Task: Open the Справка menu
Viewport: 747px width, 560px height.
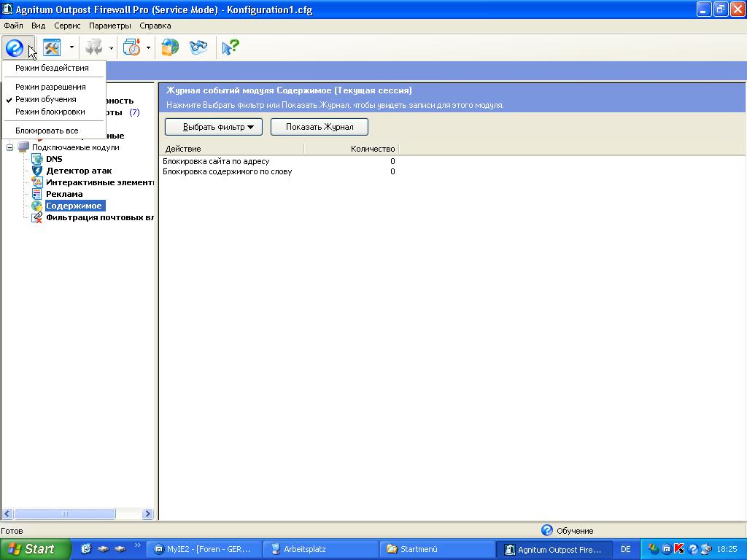Action: coord(155,26)
